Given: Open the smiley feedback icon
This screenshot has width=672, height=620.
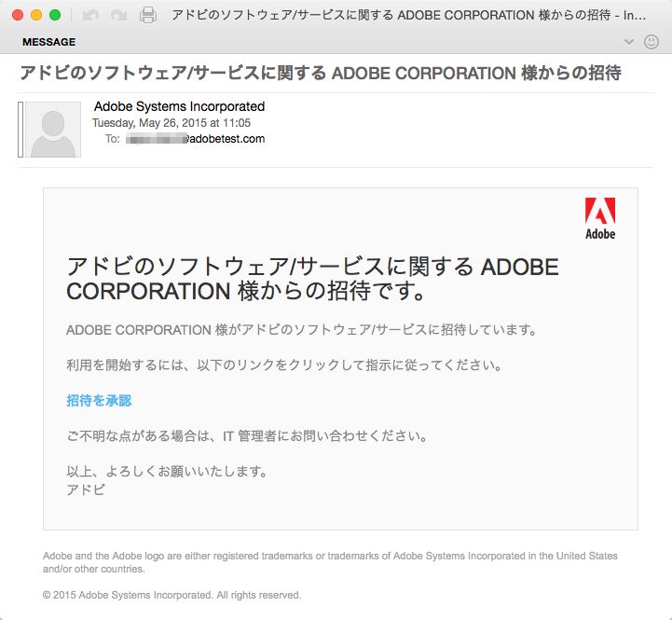Looking at the screenshot, I should tap(651, 41).
